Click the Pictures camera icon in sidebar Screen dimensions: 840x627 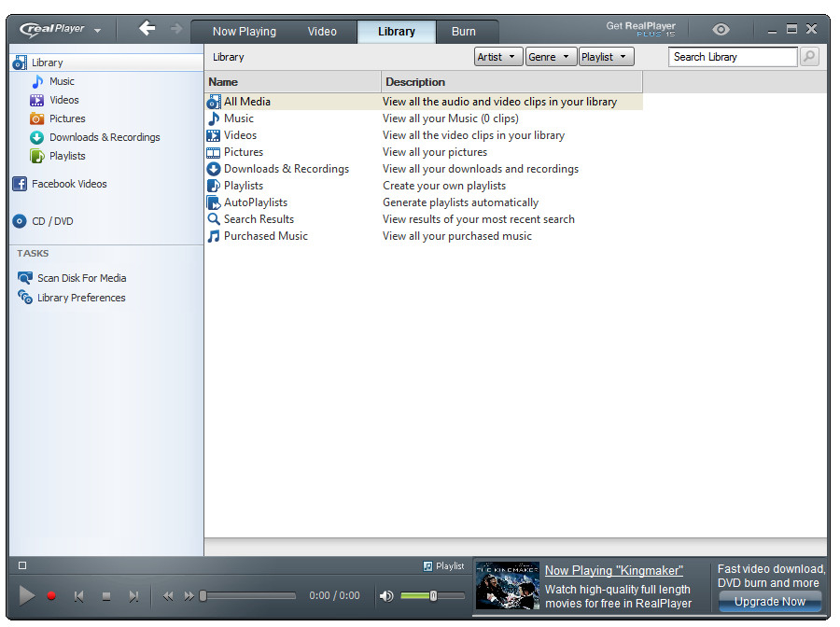click(37, 118)
